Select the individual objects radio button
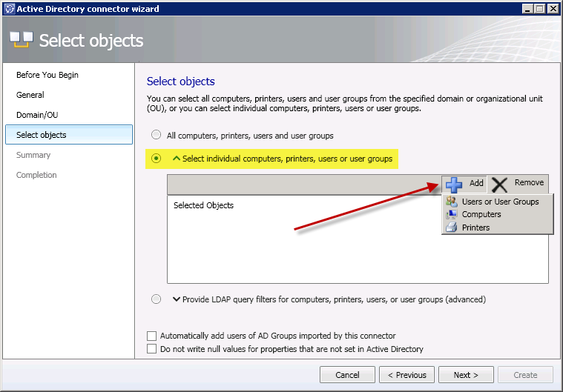Viewport: 563px width, 392px height. [x=156, y=159]
